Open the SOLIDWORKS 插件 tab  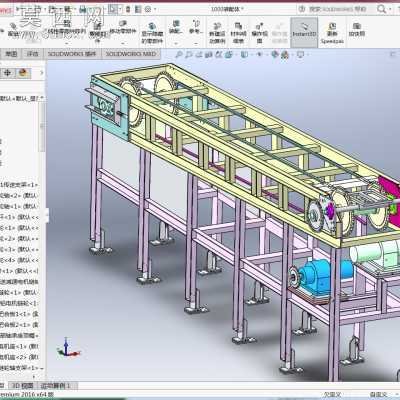(x=72, y=54)
